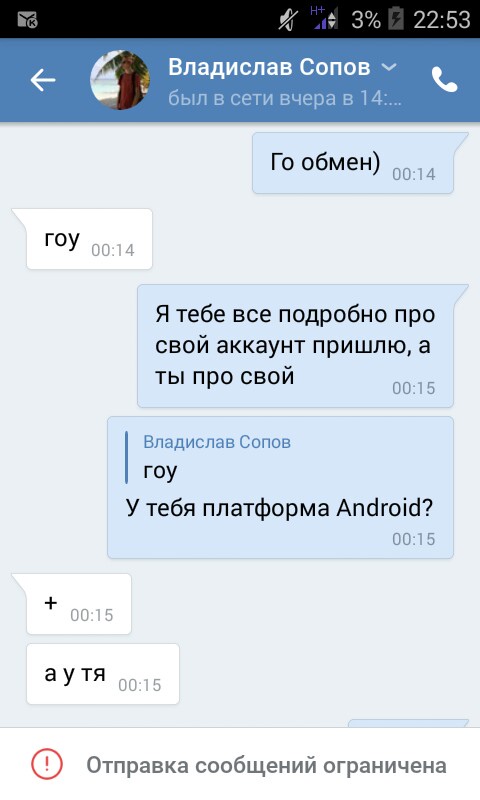Tap mail notification icon in status bar
480x800 pixels.
click(x=28, y=19)
